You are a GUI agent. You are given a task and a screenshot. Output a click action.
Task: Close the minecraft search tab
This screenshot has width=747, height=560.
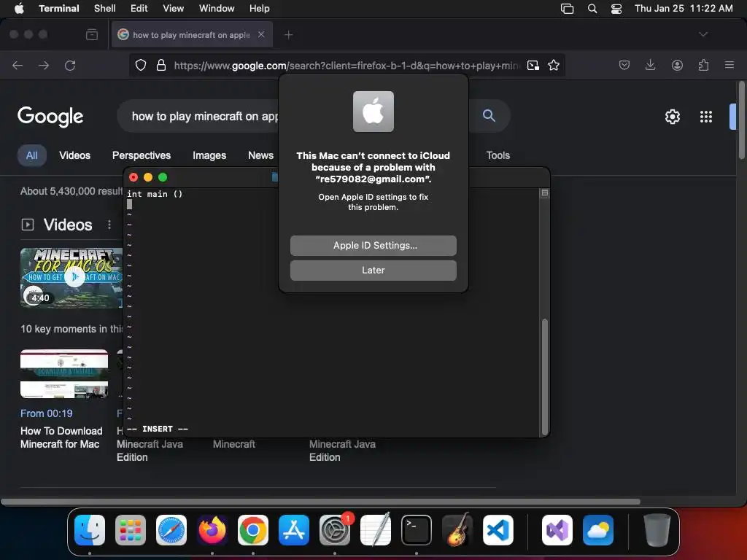261,34
